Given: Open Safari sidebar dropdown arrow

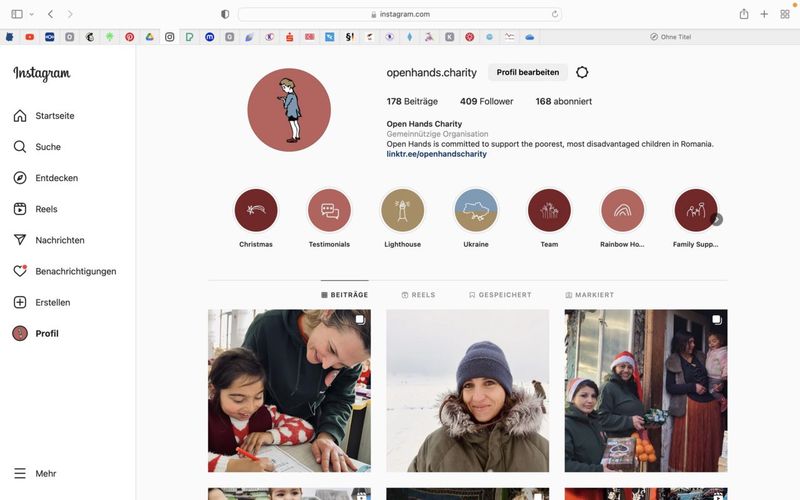Looking at the screenshot, I should coord(32,14).
